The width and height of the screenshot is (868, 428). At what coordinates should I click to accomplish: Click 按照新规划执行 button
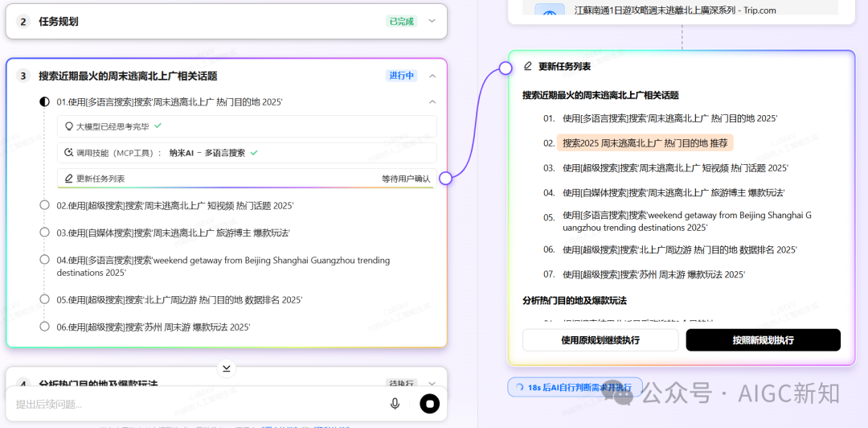(764, 340)
